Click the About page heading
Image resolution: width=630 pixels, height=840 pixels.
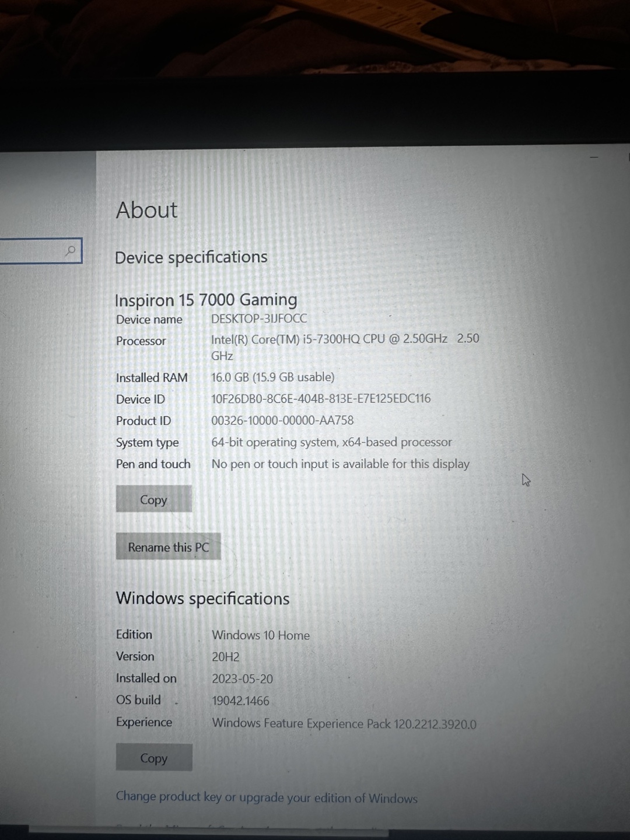pos(146,210)
